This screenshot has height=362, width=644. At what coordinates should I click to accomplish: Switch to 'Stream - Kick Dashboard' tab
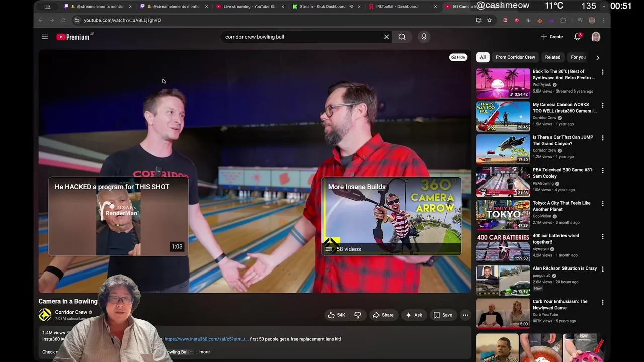pos(323,7)
